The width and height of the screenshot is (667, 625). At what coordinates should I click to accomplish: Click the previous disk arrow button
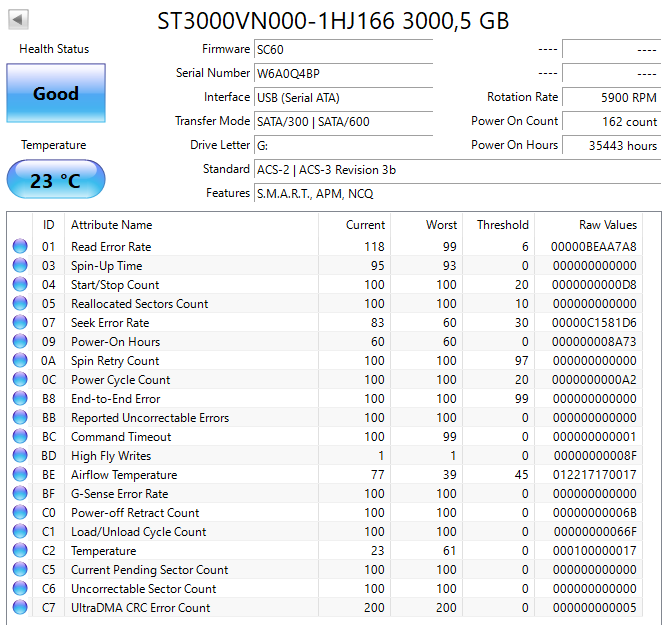(x=19, y=20)
